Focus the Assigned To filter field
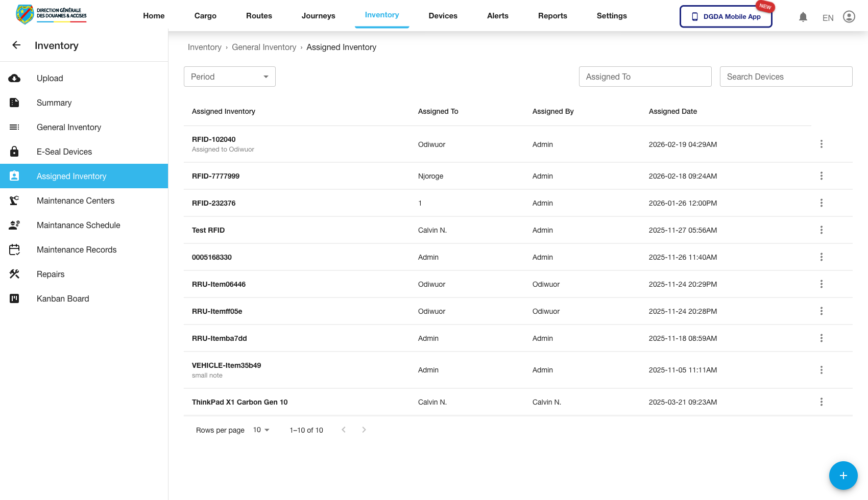868x500 pixels. 645,77
